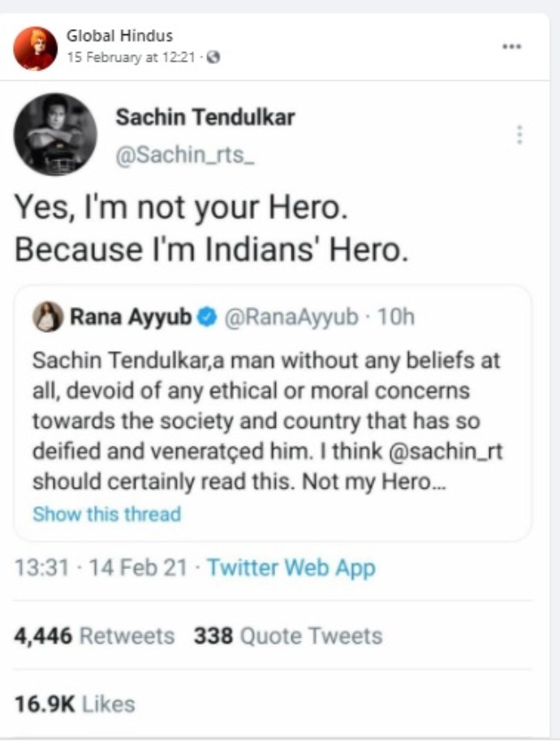Click the Sachin Tendulkar tweet avatar

pyautogui.click(x=55, y=134)
